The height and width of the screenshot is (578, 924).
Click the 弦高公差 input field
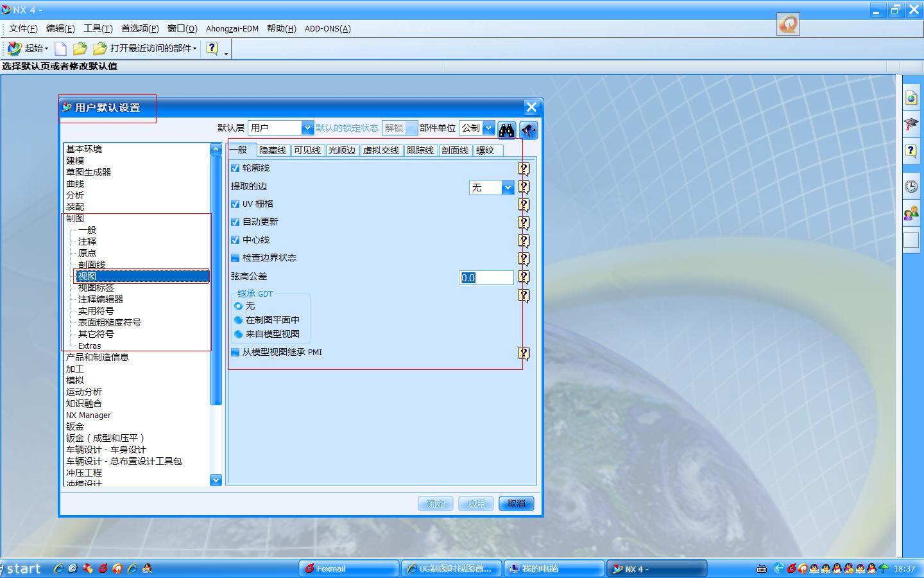(486, 277)
